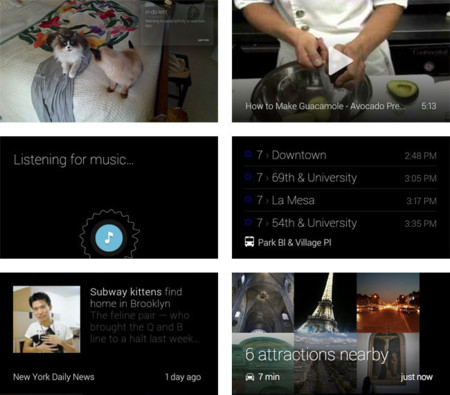Screen dimensions: 450x395
Task: Click the Park Bl & Village Pl stop name
Action: [x=295, y=243]
